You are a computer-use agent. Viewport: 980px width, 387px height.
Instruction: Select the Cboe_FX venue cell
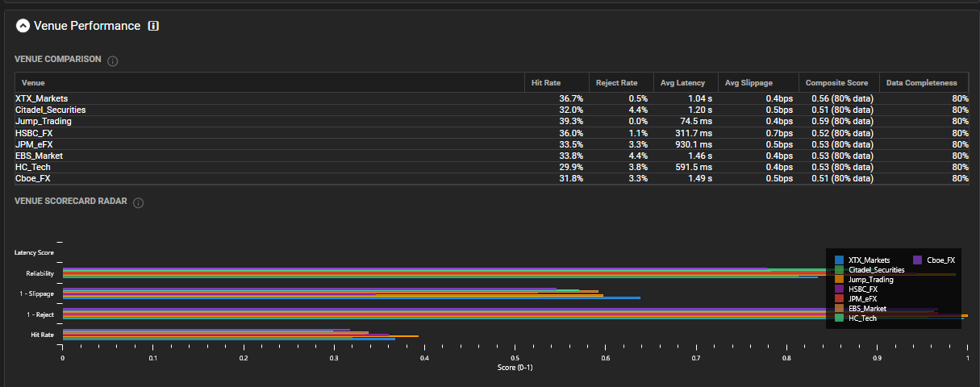click(x=269, y=178)
